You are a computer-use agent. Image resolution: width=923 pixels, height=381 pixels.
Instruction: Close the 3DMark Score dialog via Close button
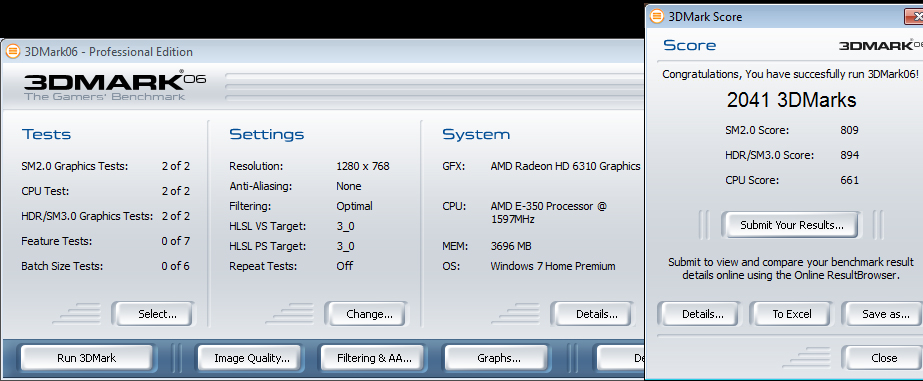tap(884, 358)
